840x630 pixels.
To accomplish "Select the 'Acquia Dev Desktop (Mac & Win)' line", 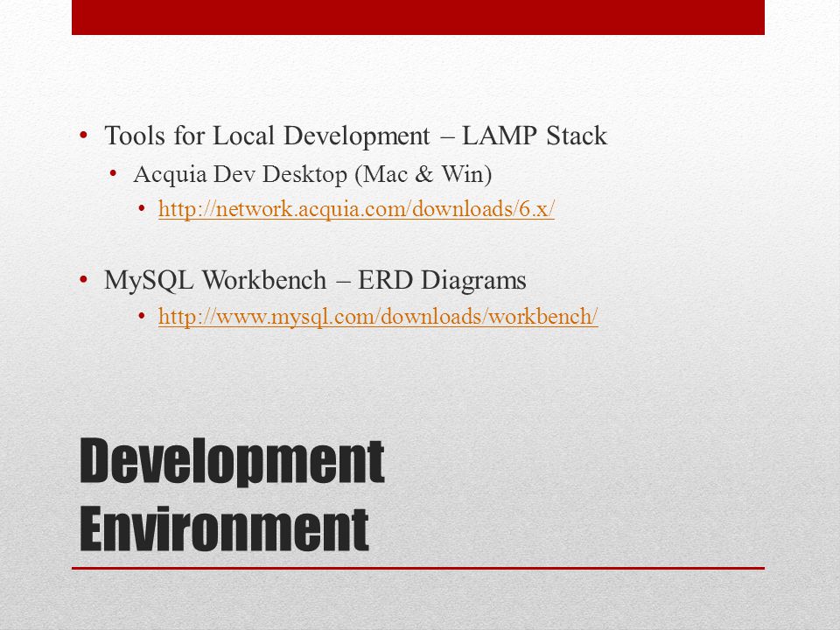I will click(312, 174).
